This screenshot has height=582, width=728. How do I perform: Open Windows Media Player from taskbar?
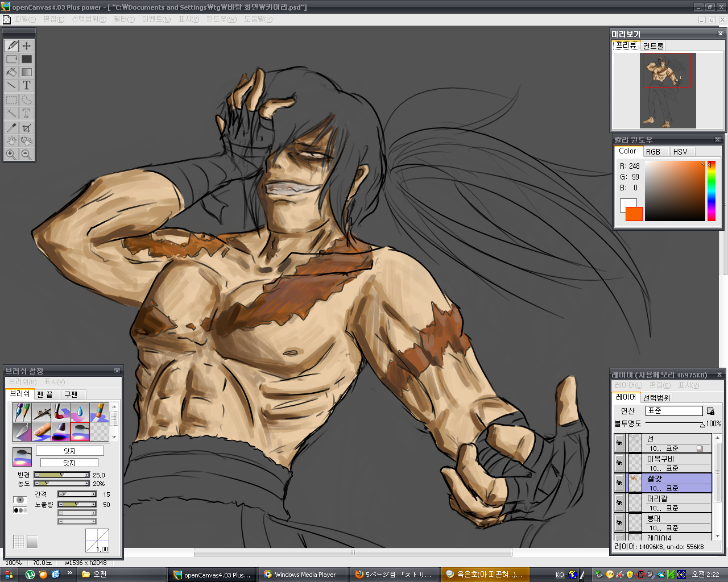(x=300, y=575)
